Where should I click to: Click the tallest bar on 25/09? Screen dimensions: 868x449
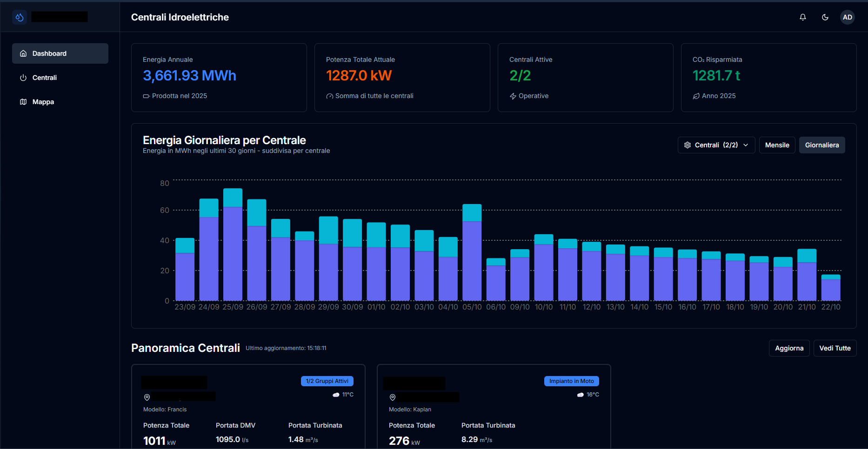[x=233, y=242]
